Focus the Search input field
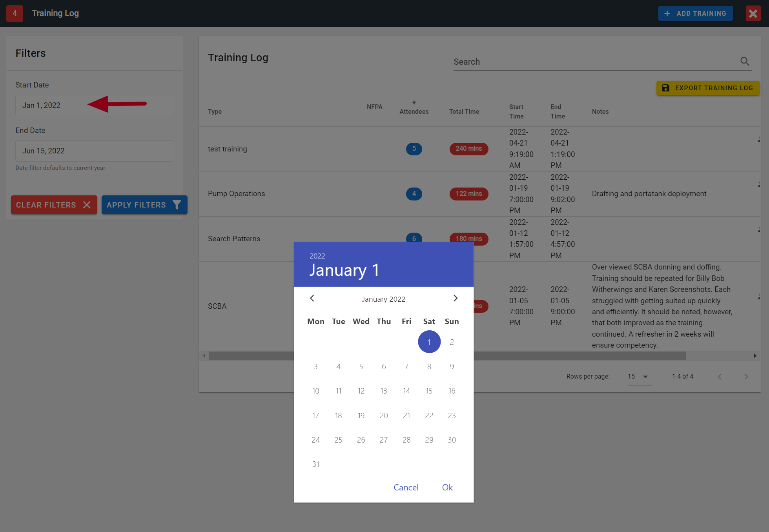This screenshot has width=769, height=532. pyautogui.click(x=592, y=62)
